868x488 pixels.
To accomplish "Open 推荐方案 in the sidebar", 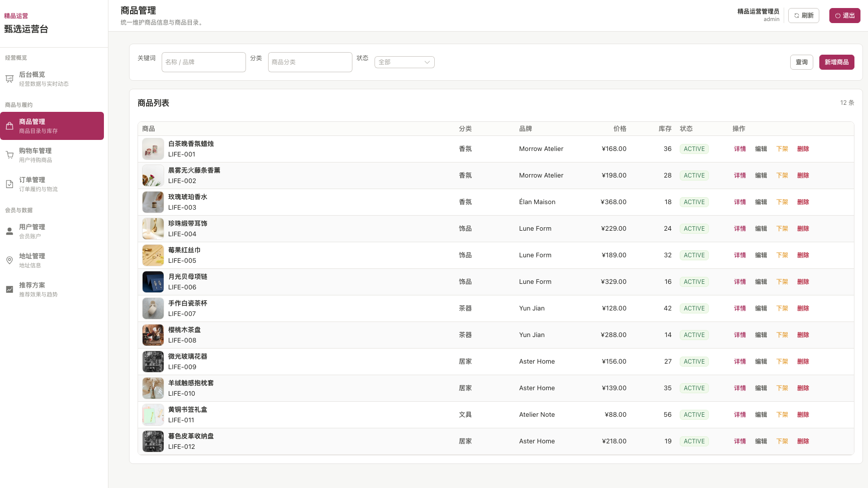I will (52, 289).
